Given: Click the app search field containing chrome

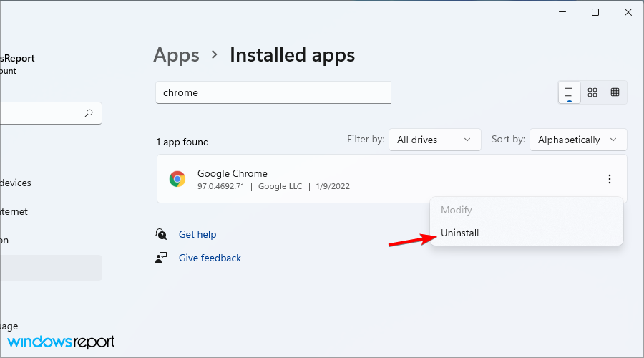Looking at the screenshot, I should coord(273,92).
